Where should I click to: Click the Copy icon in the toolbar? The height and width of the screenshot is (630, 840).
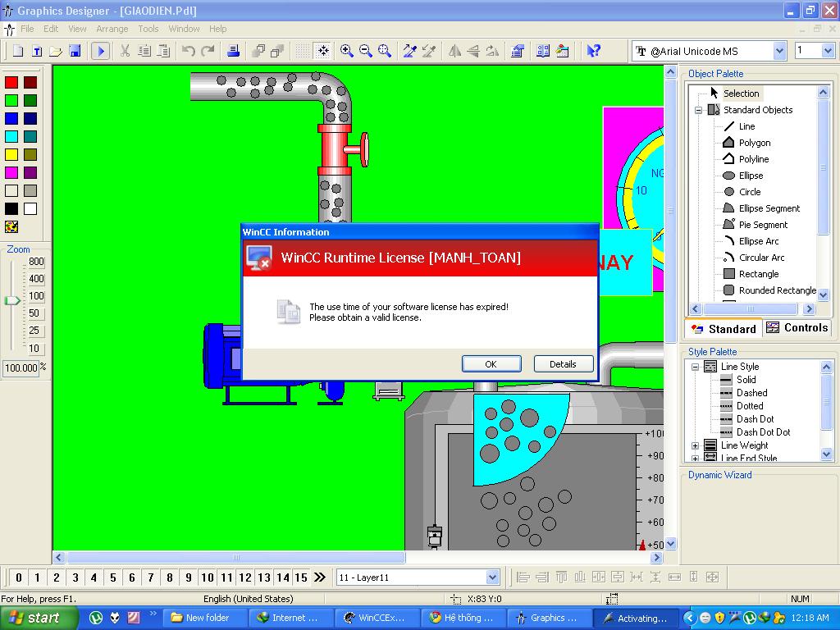(x=144, y=52)
